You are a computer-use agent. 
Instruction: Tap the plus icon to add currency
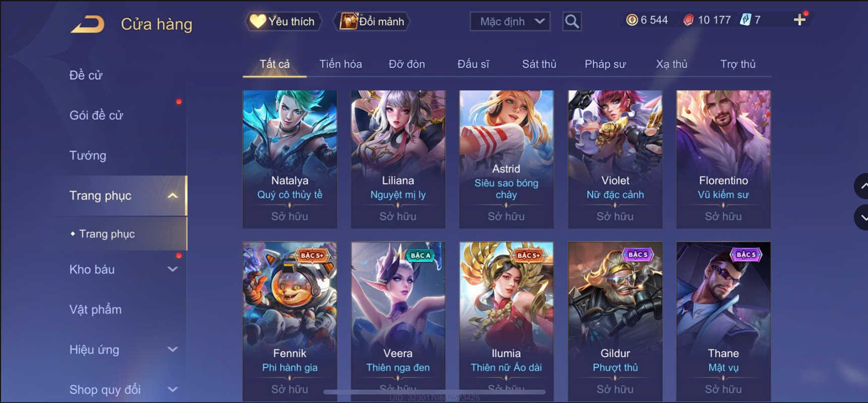pyautogui.click(x=799, y=20)
